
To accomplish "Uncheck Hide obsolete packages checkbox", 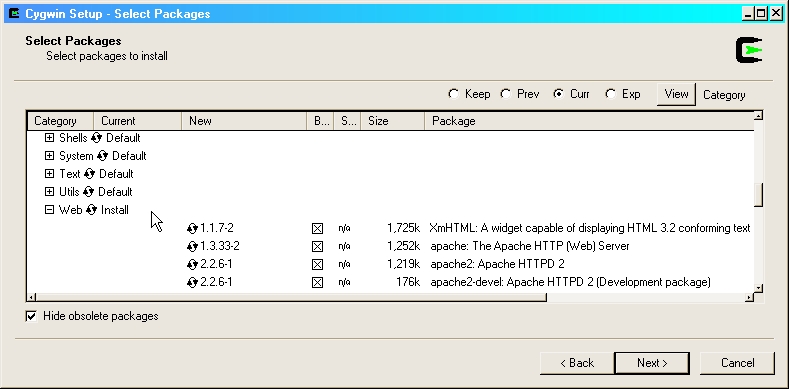I will [31, 316].
